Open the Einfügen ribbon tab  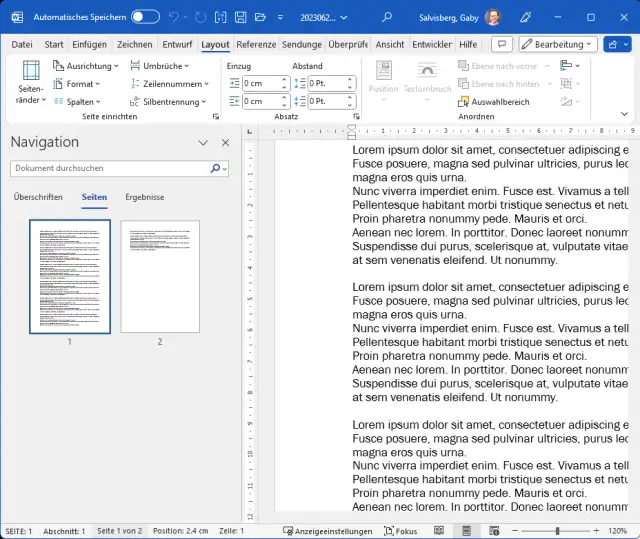click(x=89, y=45)
